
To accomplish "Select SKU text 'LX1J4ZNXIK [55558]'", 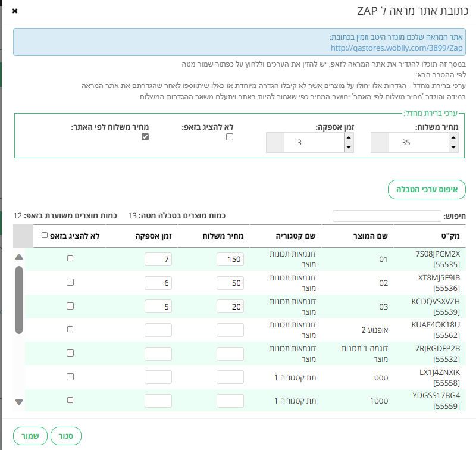I will (440, 377).
